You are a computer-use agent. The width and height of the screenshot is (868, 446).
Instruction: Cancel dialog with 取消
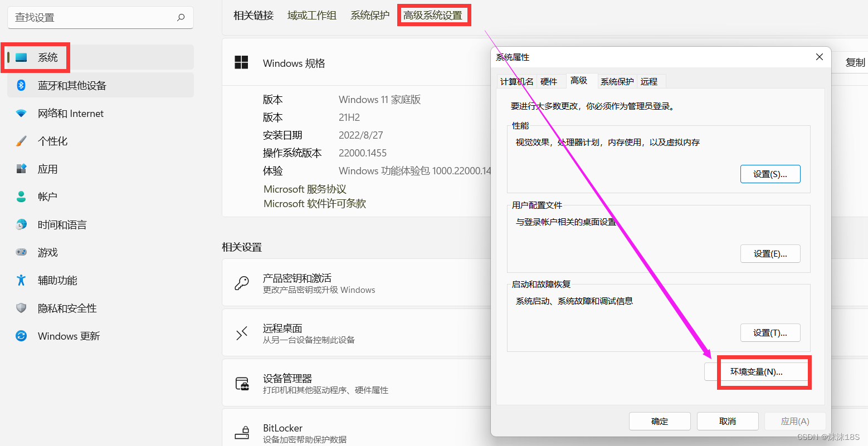point(728,421)
